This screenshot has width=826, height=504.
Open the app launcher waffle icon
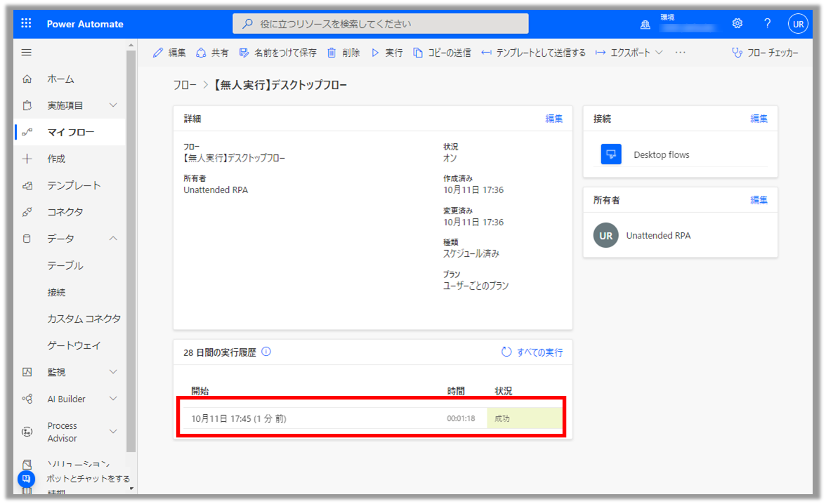click(x=27, y=23)
